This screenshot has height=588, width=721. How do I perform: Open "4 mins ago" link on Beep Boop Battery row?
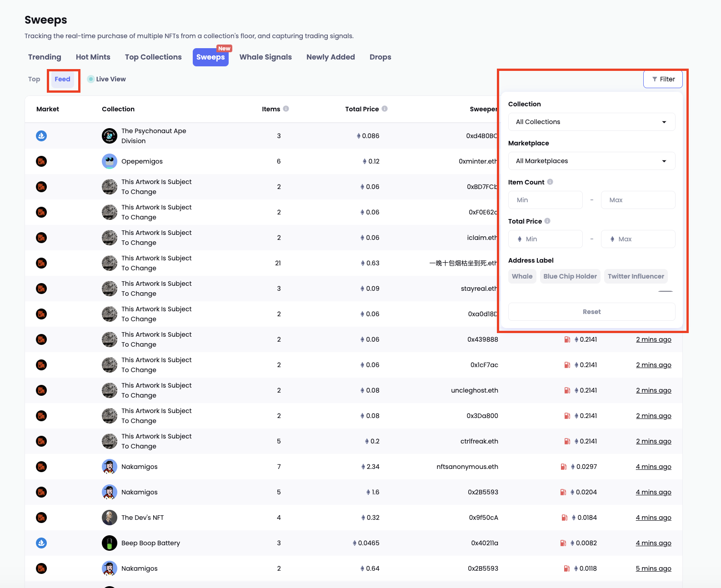654,543
